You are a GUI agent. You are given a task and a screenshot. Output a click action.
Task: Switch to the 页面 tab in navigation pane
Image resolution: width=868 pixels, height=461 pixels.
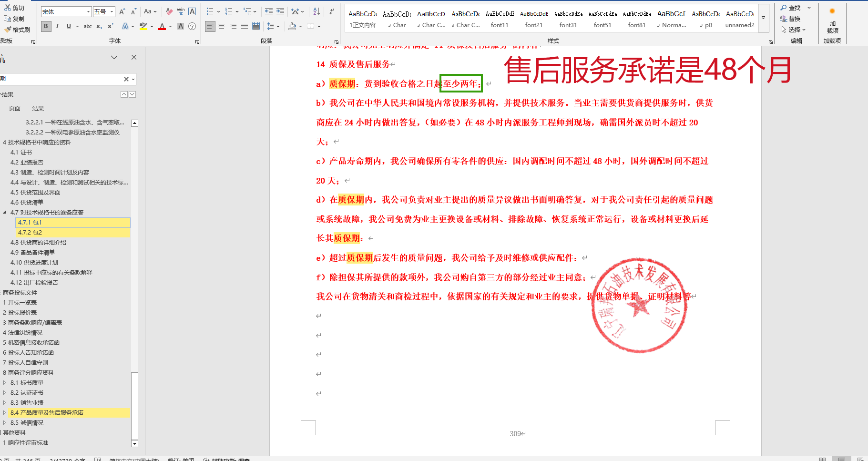(15, 109)
